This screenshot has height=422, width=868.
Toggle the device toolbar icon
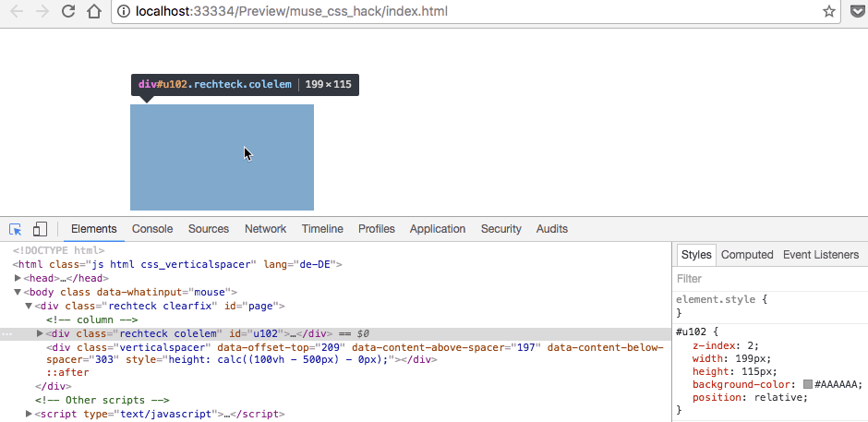point(40,229)
